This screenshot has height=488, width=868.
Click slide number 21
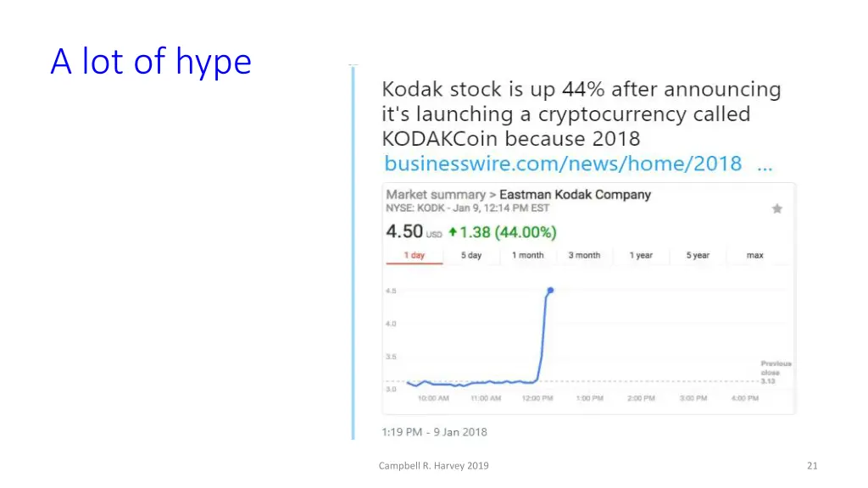point(812,466)
